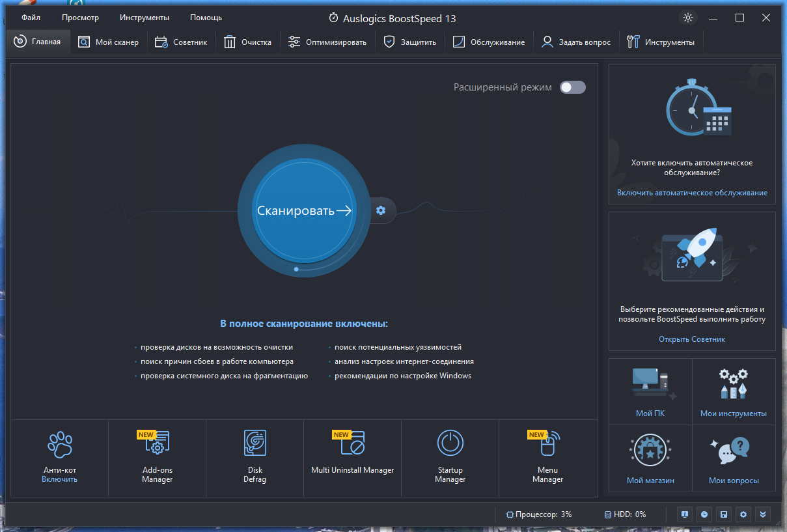787x532 pixels.
Task: Expand the double-chevron in status bar
Action: coord(764,514)
